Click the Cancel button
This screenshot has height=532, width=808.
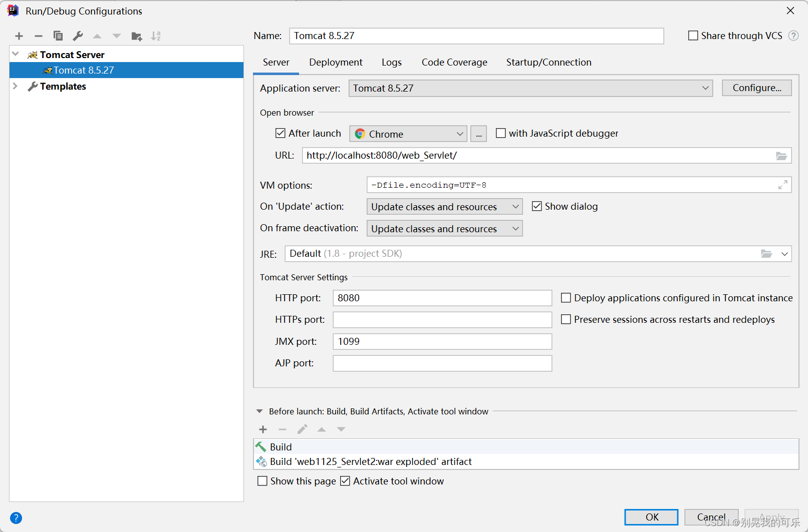tap(711, 517)
